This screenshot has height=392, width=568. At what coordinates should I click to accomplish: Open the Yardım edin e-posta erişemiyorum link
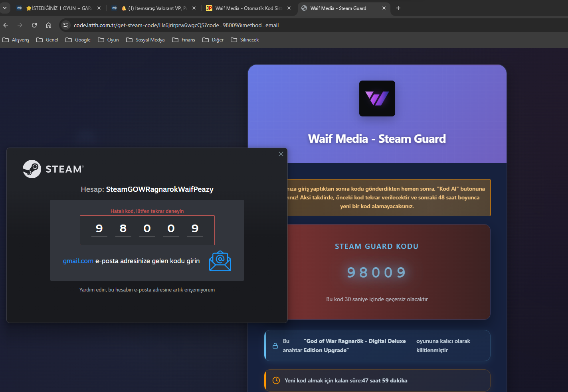pos(147,290)
